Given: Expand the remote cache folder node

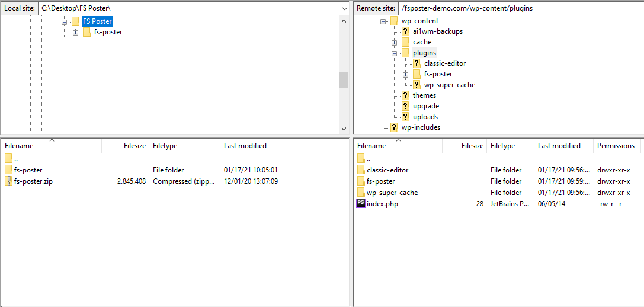Looking at the screenshot, I should 395,43.
